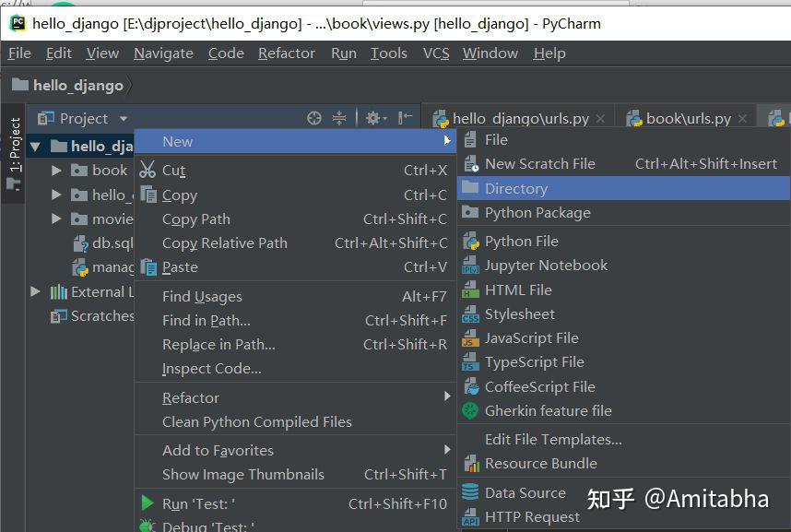Viewport: 791px width, 532px height.
Task: Click the New Scratch File icon
Action: (471, 163)
